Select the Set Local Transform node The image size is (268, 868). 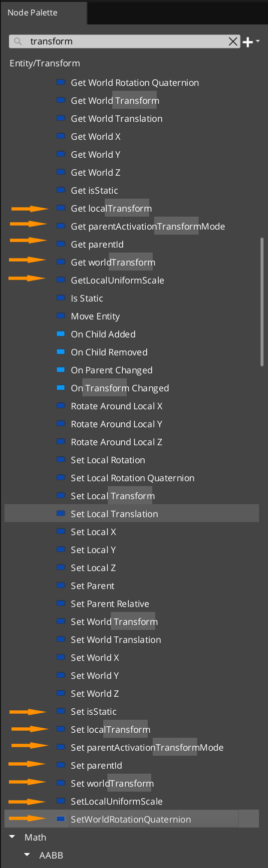(x=113, y=496)
